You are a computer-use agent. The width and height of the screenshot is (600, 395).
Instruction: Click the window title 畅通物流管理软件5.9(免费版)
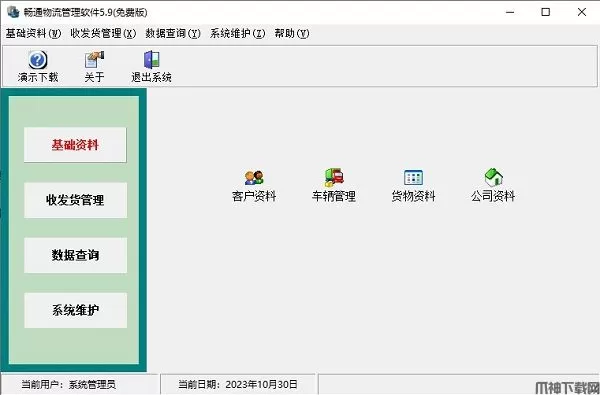pos(85,12)
